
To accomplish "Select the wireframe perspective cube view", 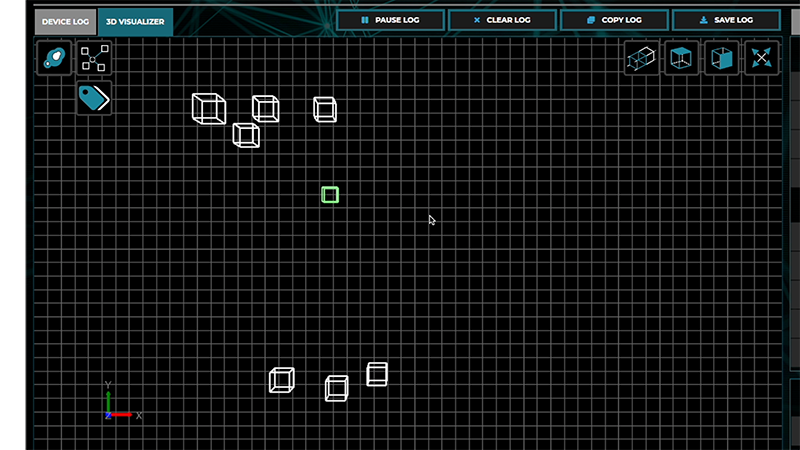I will pyautogui.click(x=641, y=59).
